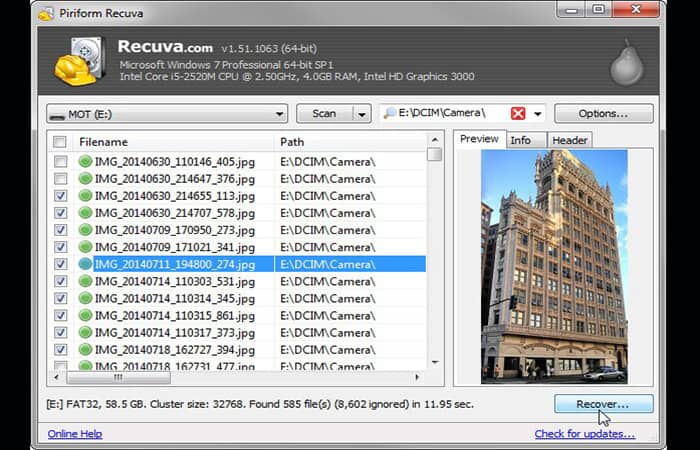Click green status dot for IMG_20140714_110317_373.jpg
Viewport: 700px width, 450px height.
(85, 333)
